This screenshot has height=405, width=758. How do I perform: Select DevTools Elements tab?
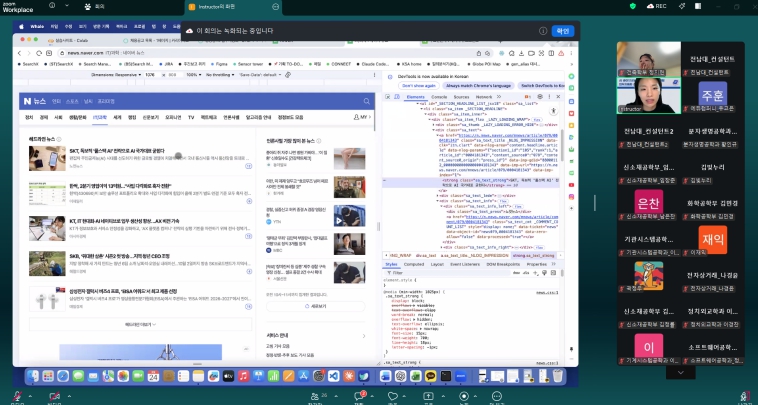(x=415, y=97)
